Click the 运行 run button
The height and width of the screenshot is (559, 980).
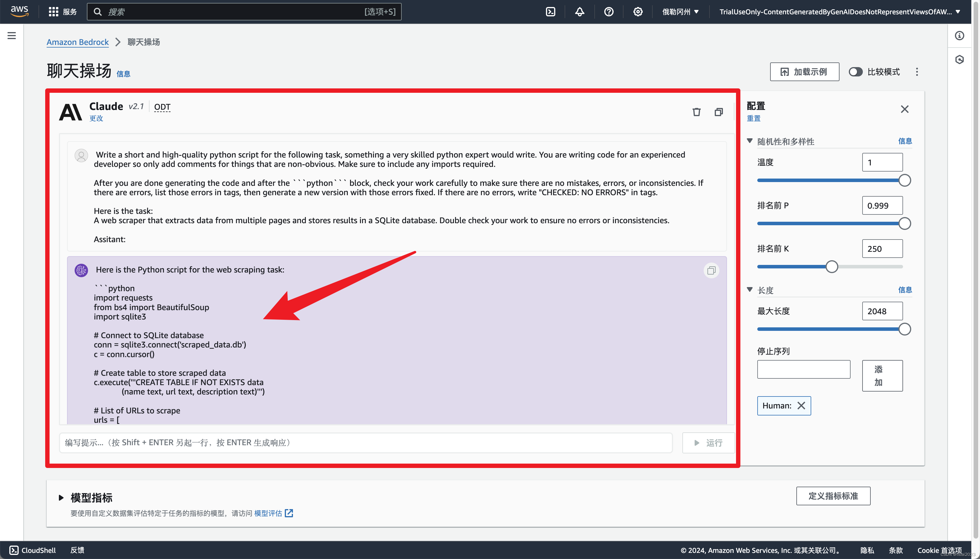coord(708,443)
